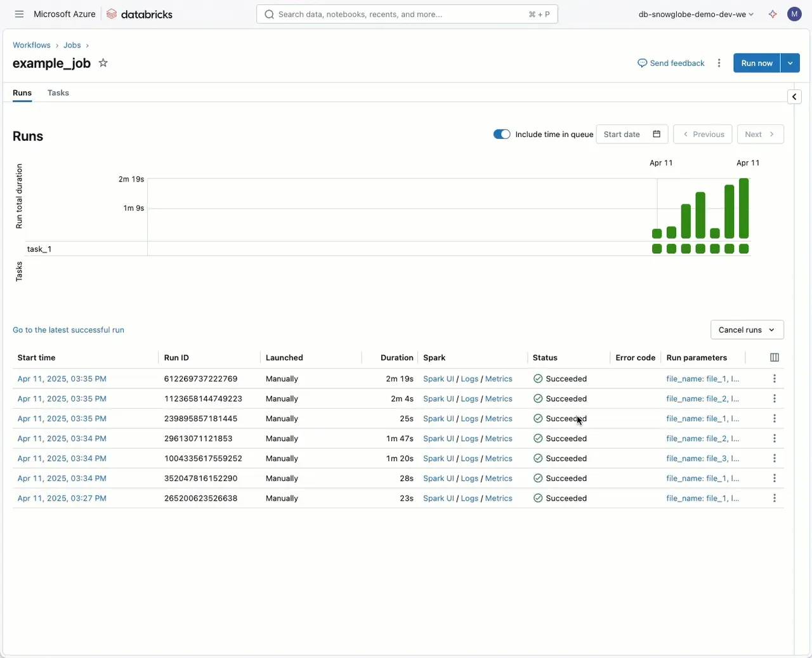Focus the search data, notebooks field
The image size is (812, 658).
coord(407,14)
